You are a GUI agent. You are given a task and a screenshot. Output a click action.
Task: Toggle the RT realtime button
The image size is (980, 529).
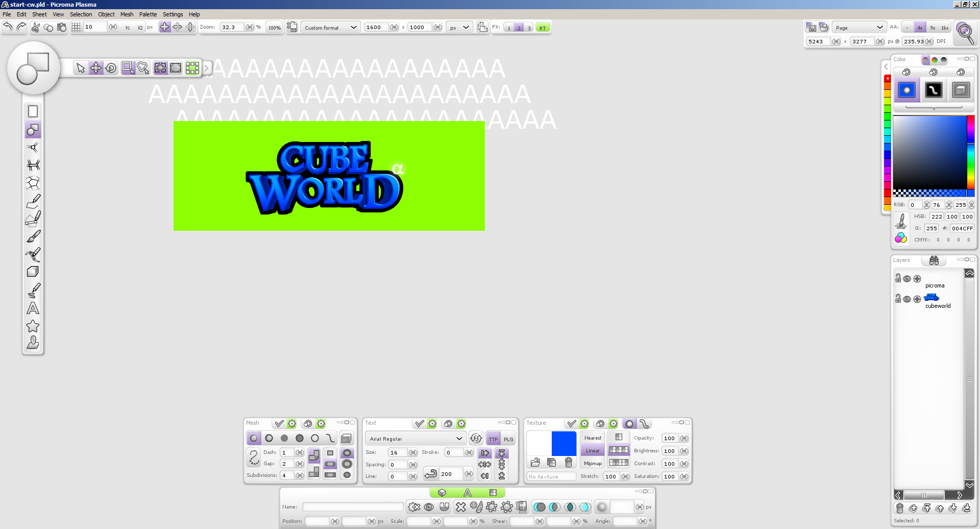coord(543,28)
